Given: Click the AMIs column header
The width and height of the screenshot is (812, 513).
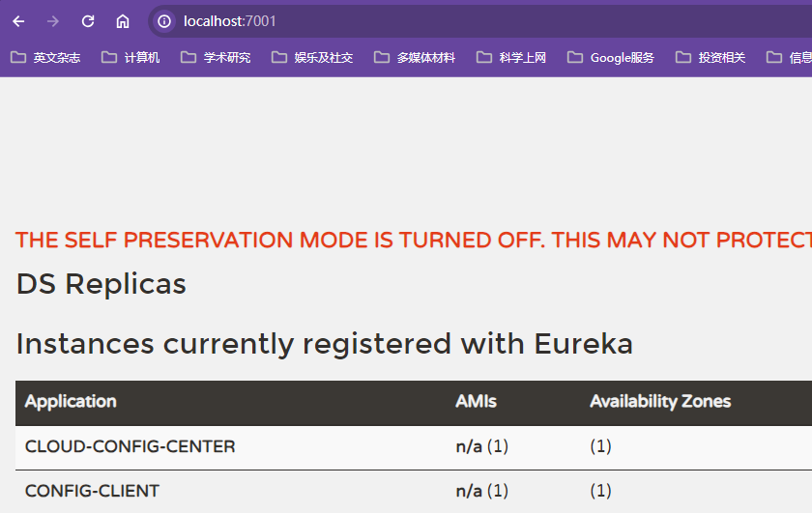Looking at the screenshot, I should pos(476,402).
